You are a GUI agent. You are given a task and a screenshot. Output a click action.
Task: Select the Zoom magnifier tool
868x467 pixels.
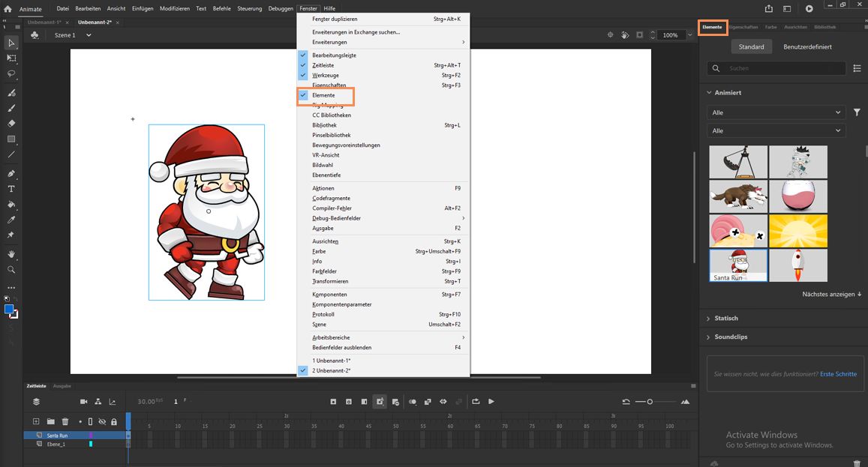pyautogui.click(x=11, y=269)
